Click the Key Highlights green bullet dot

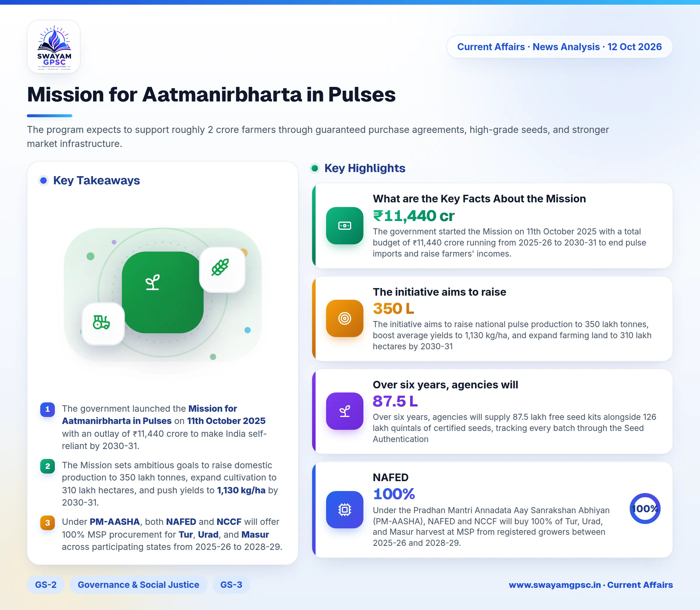(x=315, y=168)
